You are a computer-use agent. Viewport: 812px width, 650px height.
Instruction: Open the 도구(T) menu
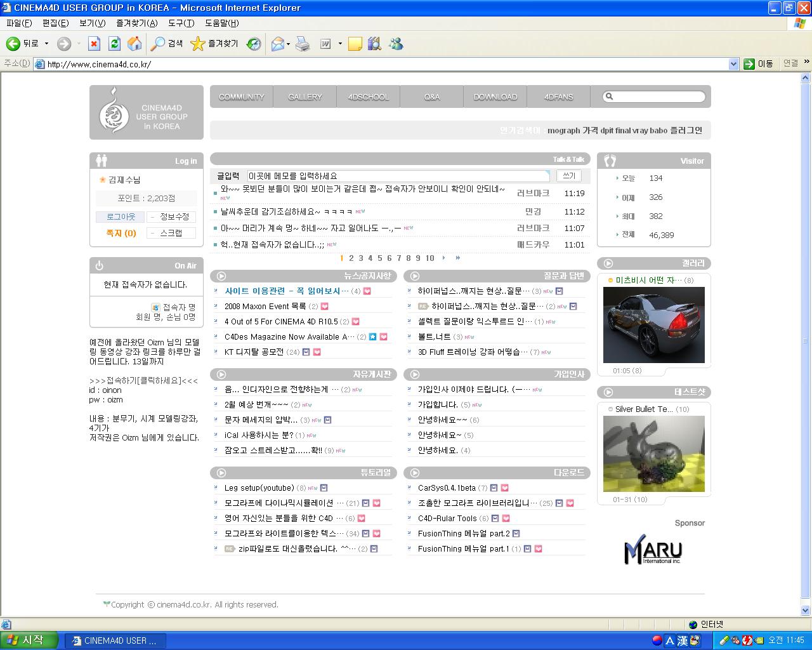181,23
